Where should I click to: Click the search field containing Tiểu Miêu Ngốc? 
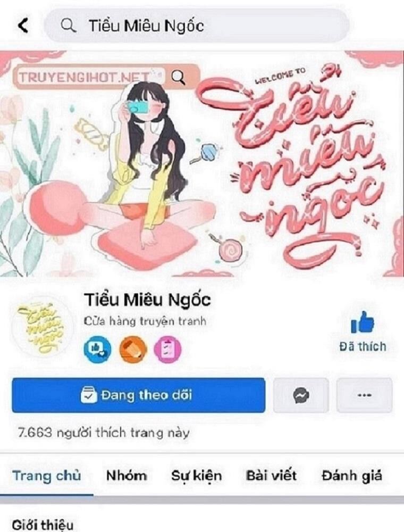(x=197, y=26)
